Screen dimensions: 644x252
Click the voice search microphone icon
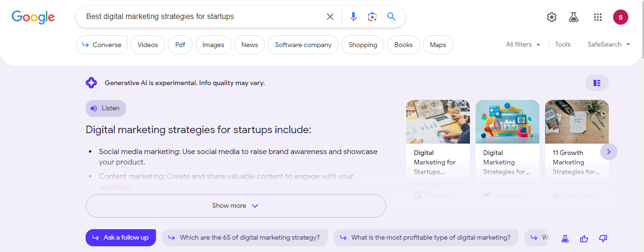[353, 17]
